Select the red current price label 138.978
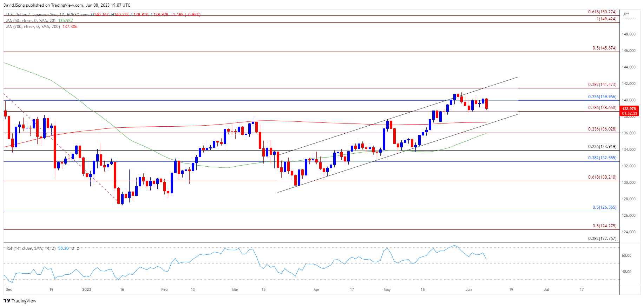The image size is (644, 307). click(629, 109)
